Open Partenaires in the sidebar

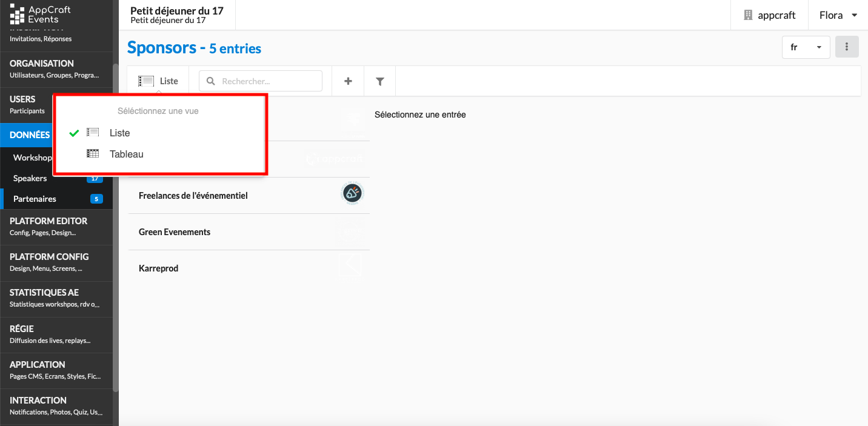(x=35, y=199)
